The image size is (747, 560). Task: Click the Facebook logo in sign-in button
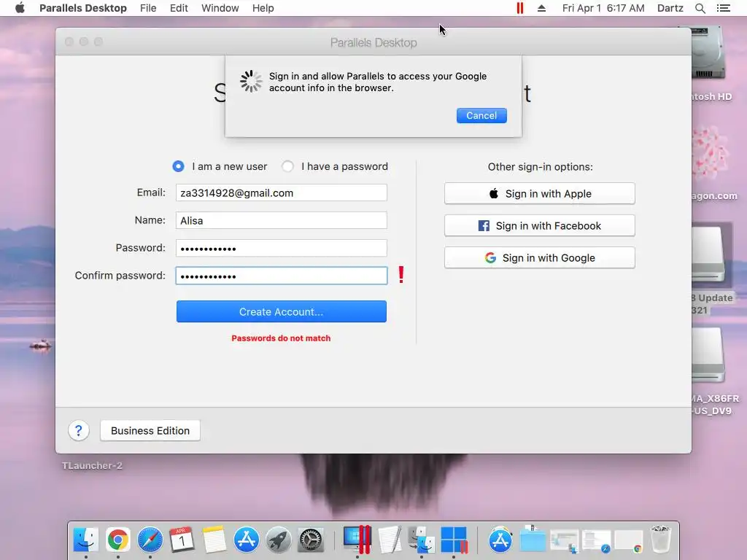484,226
